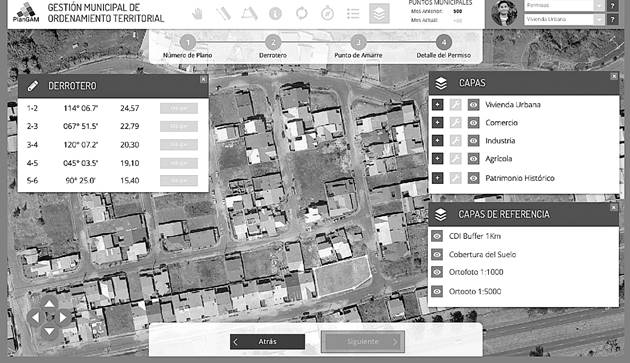Choose the polygon area tool
630x363 pixels.
tap(249, 13)
